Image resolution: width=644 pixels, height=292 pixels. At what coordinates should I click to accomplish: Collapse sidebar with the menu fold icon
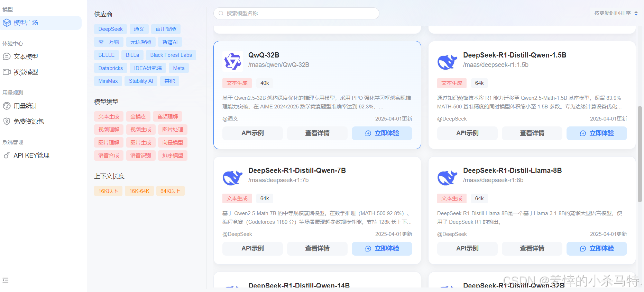coord(6,280)
